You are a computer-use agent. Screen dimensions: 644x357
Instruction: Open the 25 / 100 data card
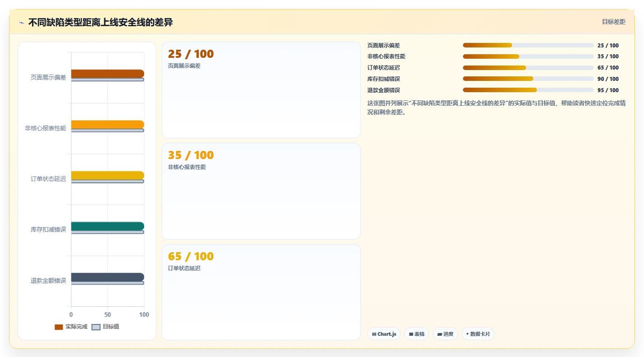[261, 90]
